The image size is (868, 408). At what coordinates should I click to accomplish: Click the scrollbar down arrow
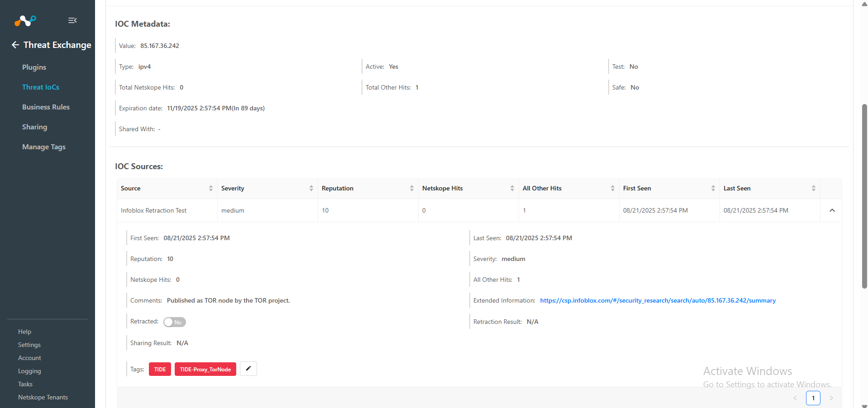pyautogui.click(x=864, y=405)
